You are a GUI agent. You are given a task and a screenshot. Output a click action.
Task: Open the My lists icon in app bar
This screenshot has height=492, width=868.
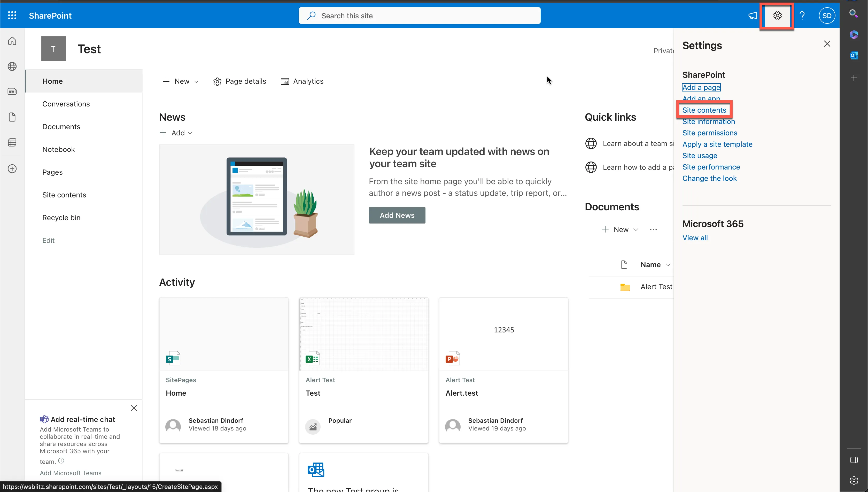[12, 143]
